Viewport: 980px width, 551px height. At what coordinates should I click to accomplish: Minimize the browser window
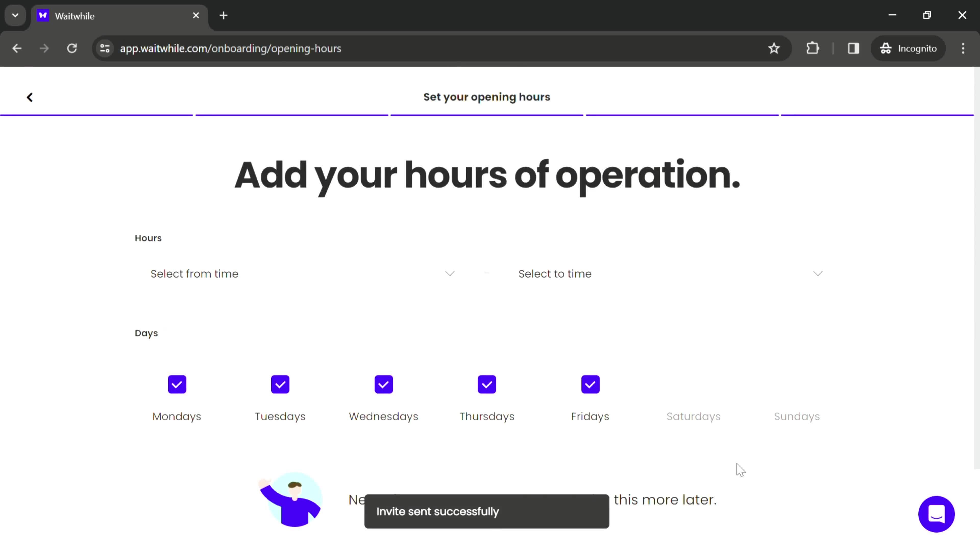(892, 15)
